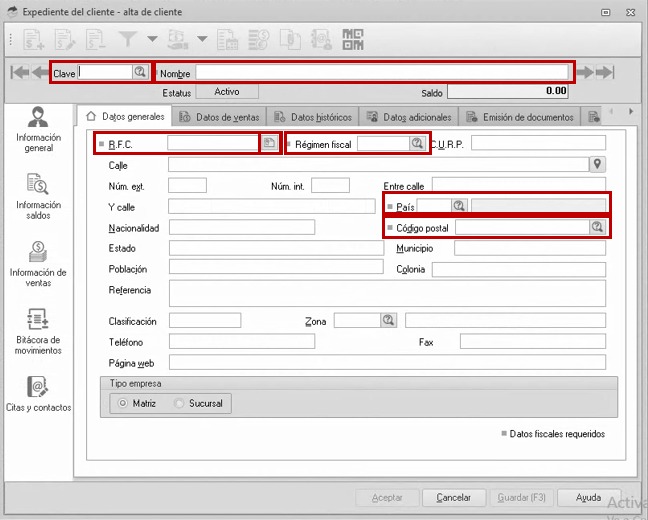Click the filter funnel toolbar icon
Screen dimensions: 648x520
(x=128, y=39)
